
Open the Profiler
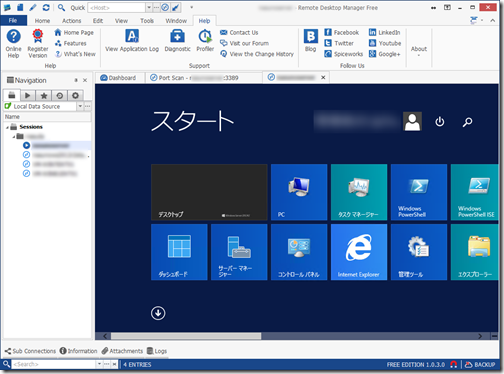point(205,41)
